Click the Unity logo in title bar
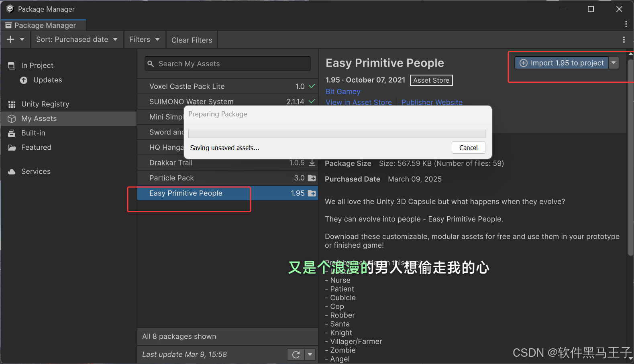Screen dimensions: 634x364 [x=10, y=9]
